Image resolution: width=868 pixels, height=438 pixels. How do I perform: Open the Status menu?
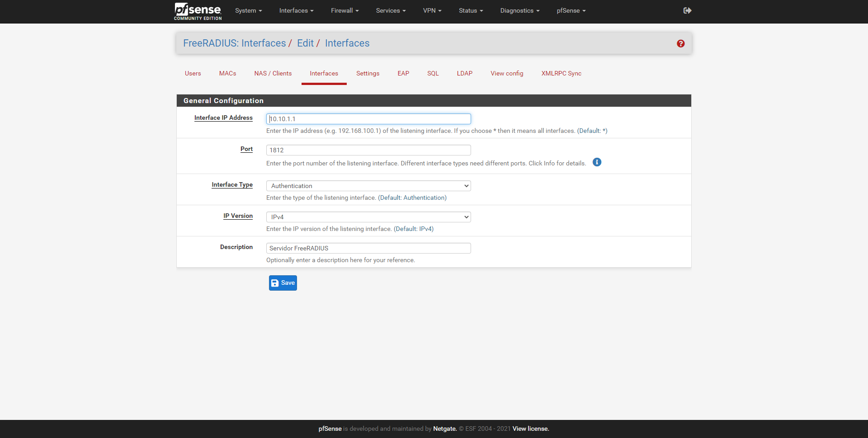click(x=471, y=10)
